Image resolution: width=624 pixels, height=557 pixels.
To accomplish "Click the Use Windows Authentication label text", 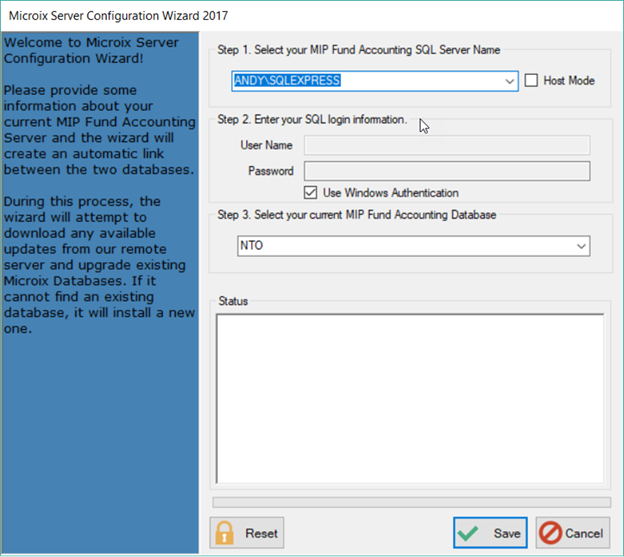I will pos(390,192).
